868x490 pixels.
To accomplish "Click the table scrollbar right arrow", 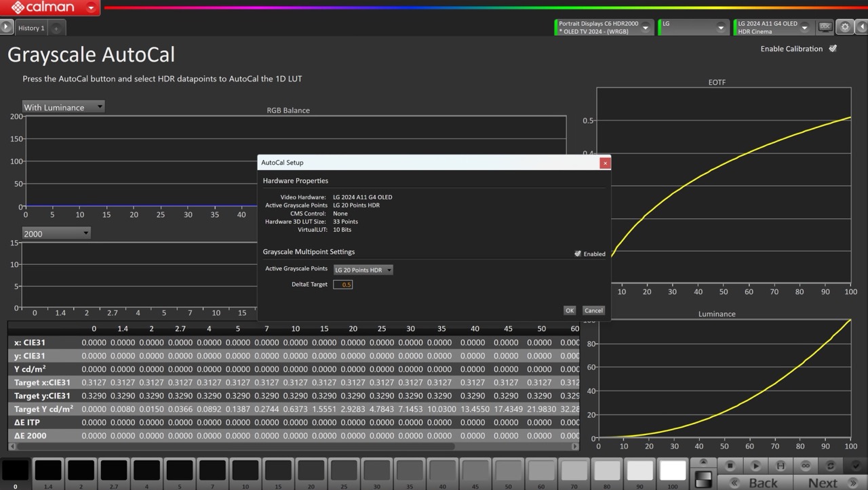I will (576, 447).
